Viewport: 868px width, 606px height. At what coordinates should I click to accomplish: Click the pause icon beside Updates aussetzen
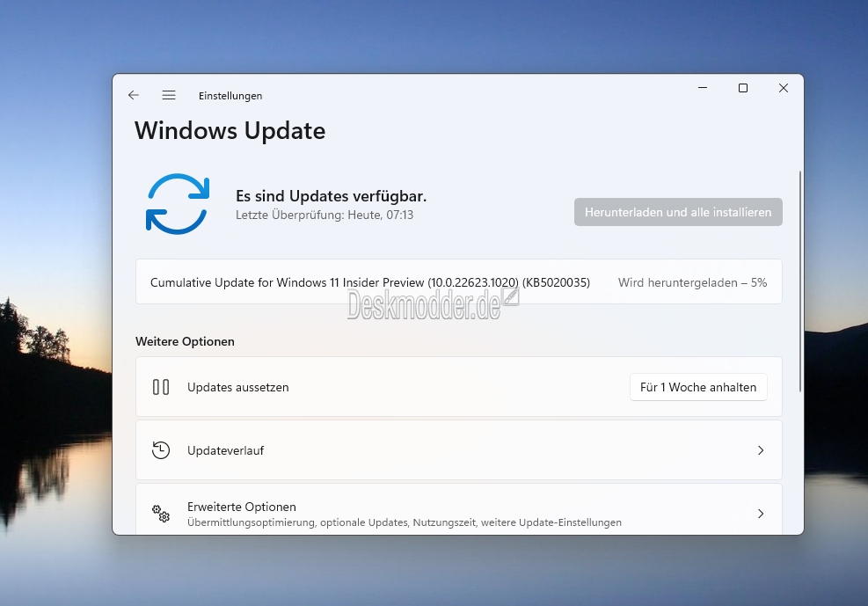tap(161, 387)
